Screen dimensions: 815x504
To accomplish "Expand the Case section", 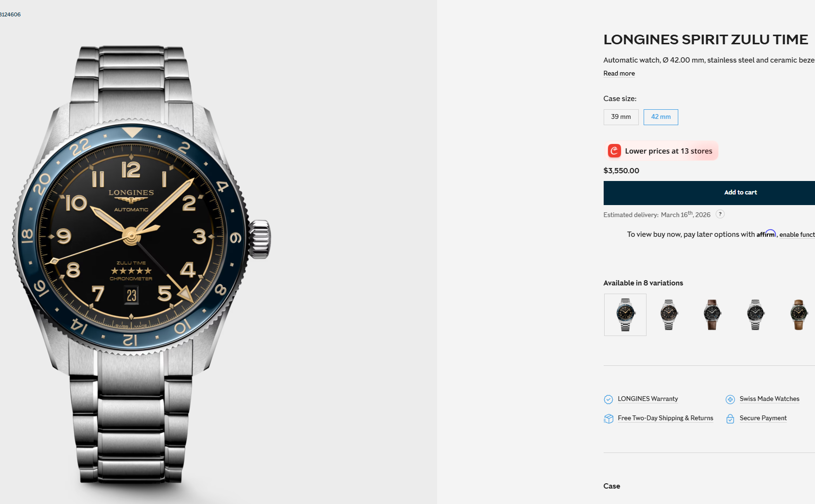I will (612, 486).
